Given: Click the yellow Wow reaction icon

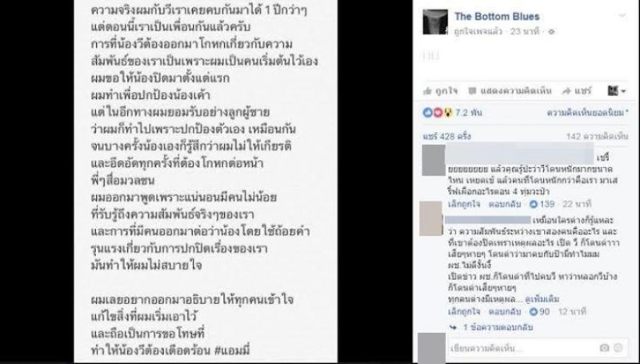Looking at the screenshot, I should (x=448, y=113).
